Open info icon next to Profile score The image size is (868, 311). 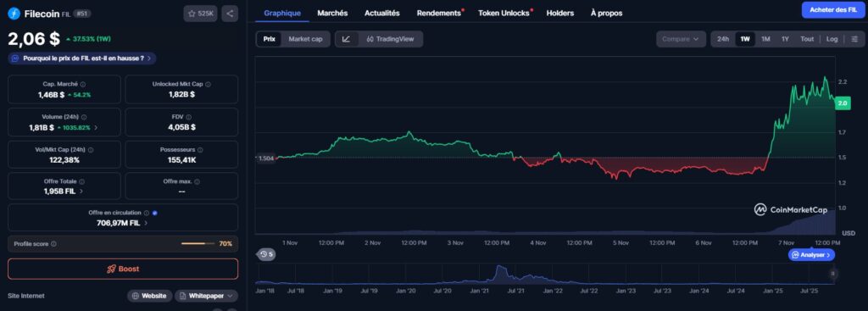53,243
